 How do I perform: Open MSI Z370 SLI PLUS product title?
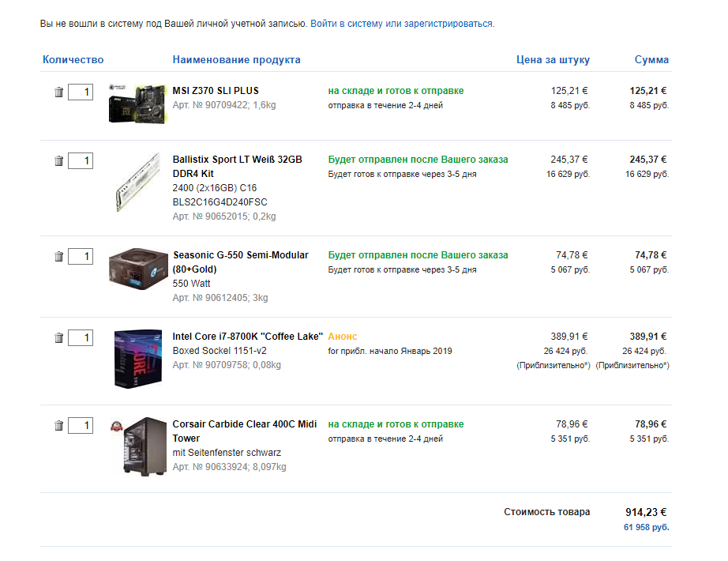[216, 91]
